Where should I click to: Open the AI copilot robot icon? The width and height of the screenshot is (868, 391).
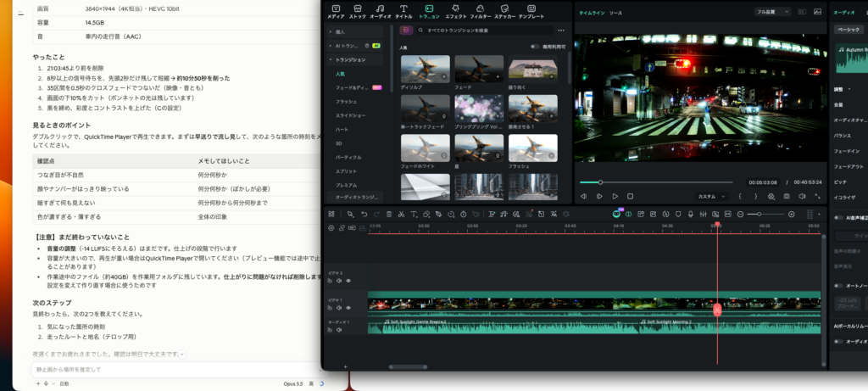pos(617,215)
